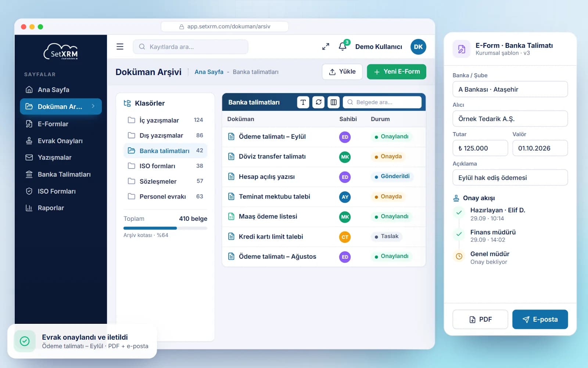588x368 pixels.
Task: Click the Gönderildi status badge
Action: 392,176
